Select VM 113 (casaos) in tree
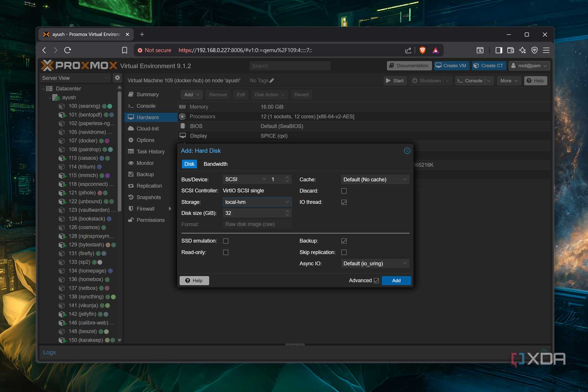This screenshot has height=392, width=588. click(83, 158)
